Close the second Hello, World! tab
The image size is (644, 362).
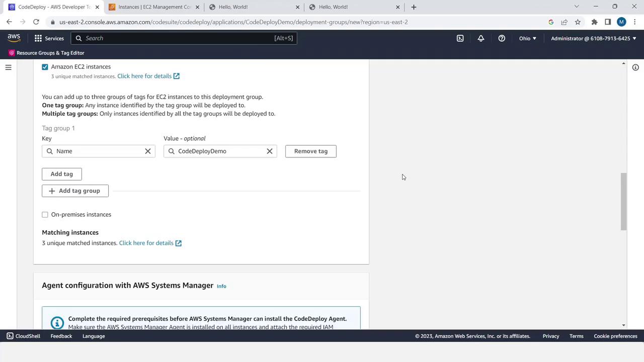(397, 7)
